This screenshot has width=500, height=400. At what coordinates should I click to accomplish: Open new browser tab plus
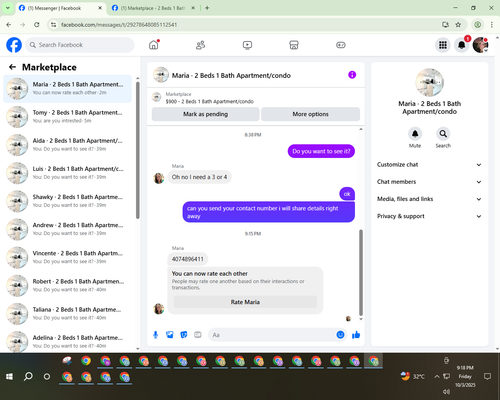(207, 8)
